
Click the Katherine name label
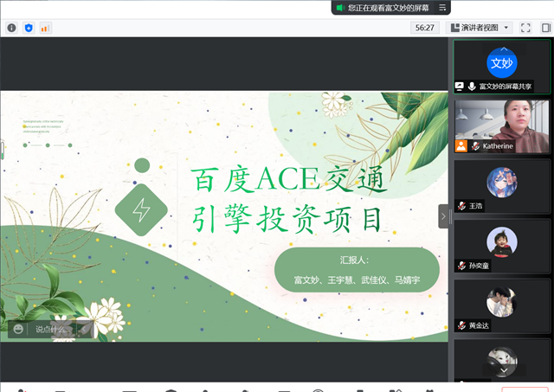(x=498, y=146)
